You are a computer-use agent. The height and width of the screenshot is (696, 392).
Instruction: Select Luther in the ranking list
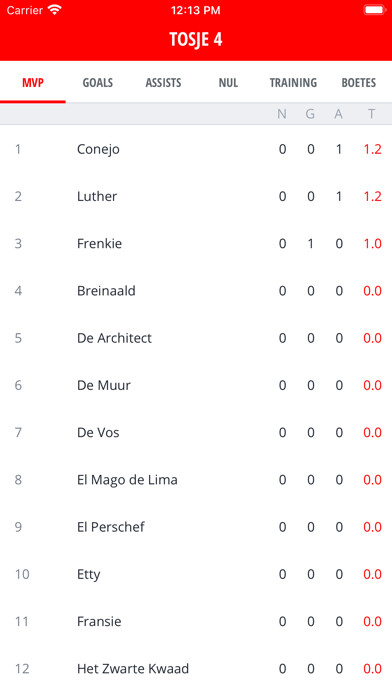pyautogui.click(x=196, y=196)
